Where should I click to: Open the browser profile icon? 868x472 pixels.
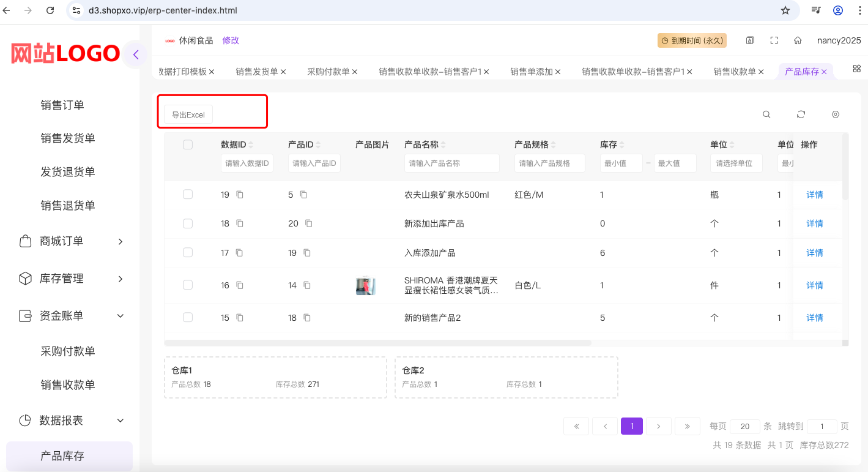[838, 10]
